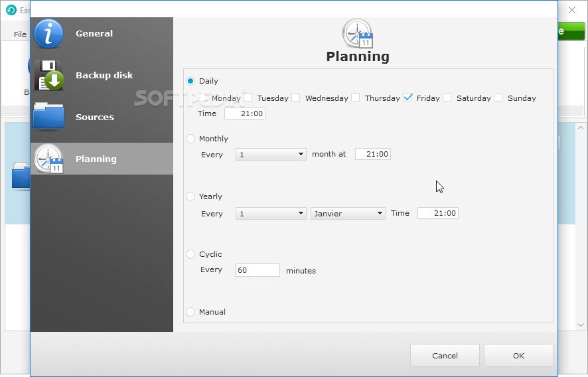
Task: Check the Thursday checkbox
Action: 356,98
